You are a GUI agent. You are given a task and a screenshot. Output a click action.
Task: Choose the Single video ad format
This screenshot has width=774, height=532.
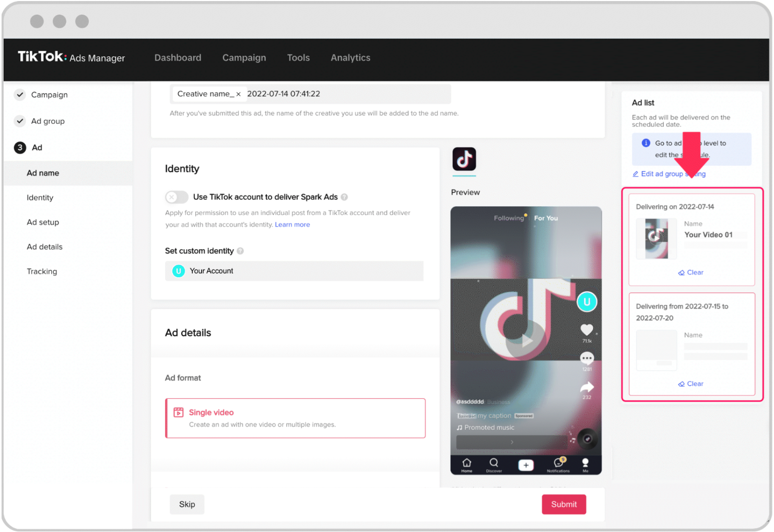click(x=296, y=418)
